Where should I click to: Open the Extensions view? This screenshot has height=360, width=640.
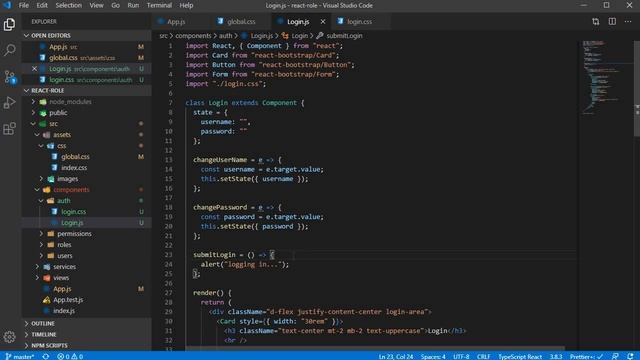point(9,129)
